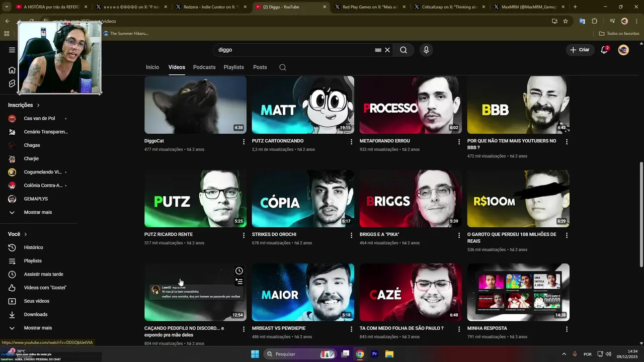The height and width of the screenshot is (362, 644).
Task: Open options menu for METAFORANDO ERROU video
Action: [459, 142]
